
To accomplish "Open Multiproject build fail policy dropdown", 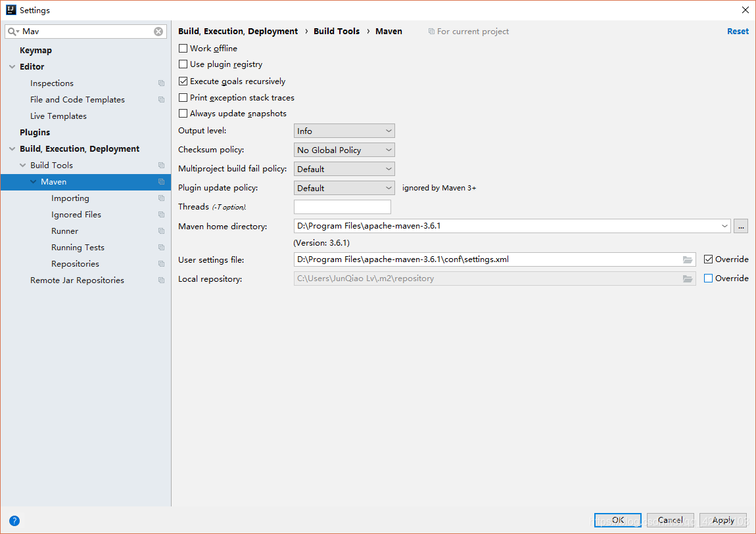I will click(344, 169).
